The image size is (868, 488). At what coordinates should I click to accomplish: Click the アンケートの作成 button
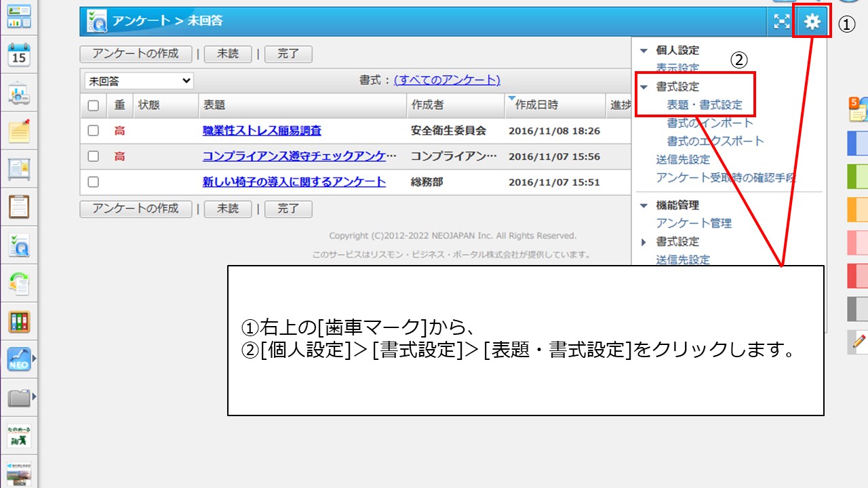(x=136, y=54)
